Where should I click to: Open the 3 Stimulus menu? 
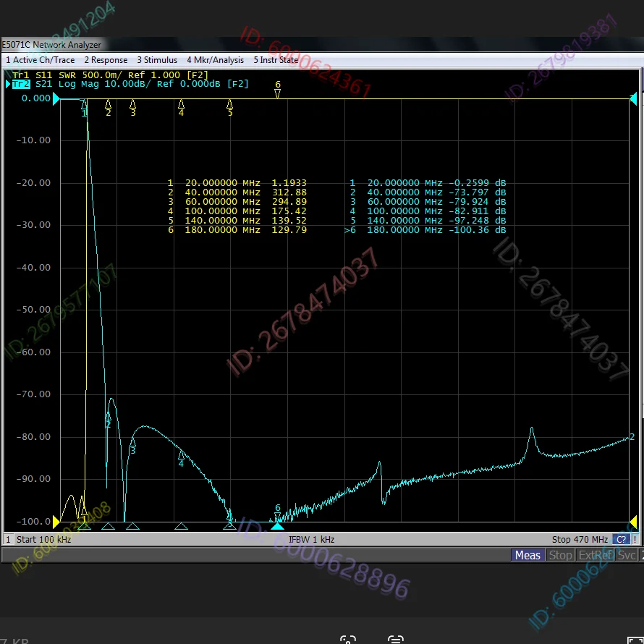pos(157,60)
